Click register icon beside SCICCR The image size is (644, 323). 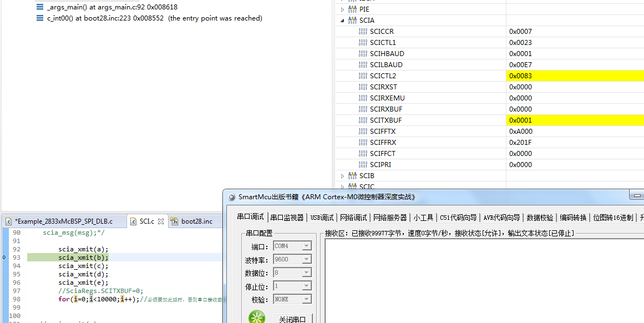tap(363, 31)
